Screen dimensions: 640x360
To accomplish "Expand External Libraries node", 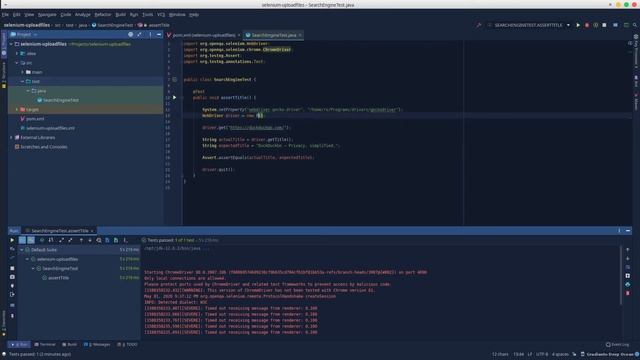I will coord(11,138).
